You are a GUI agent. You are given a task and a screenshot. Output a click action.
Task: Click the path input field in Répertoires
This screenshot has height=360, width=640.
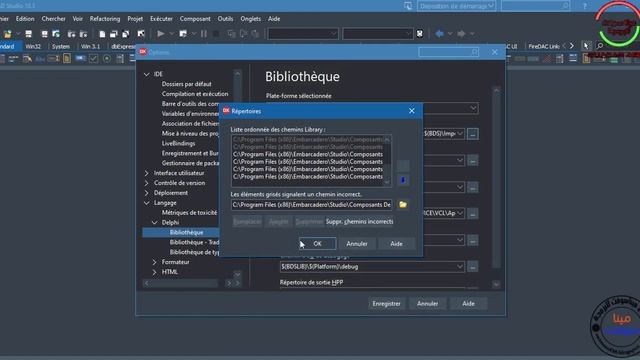tap(311, 204)
